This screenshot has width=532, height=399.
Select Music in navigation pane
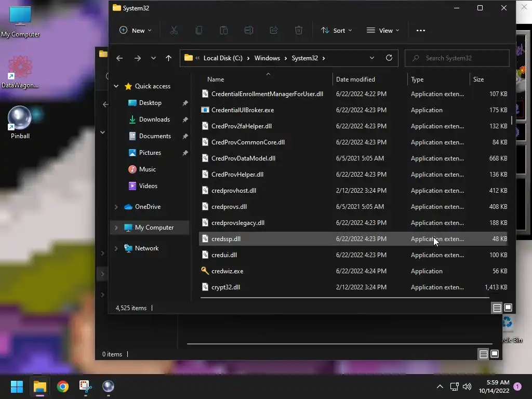[147, 169]
